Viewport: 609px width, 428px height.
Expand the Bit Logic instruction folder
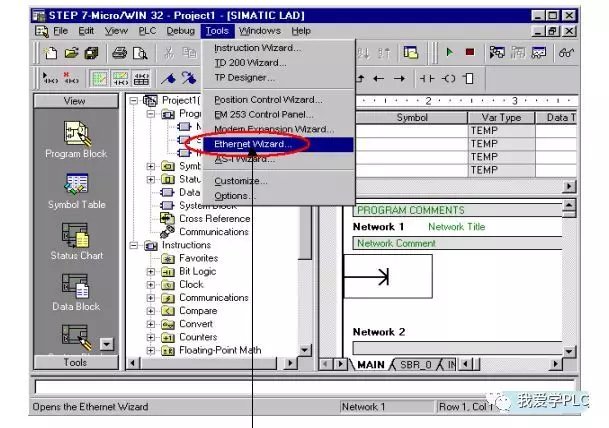point(151,271)
